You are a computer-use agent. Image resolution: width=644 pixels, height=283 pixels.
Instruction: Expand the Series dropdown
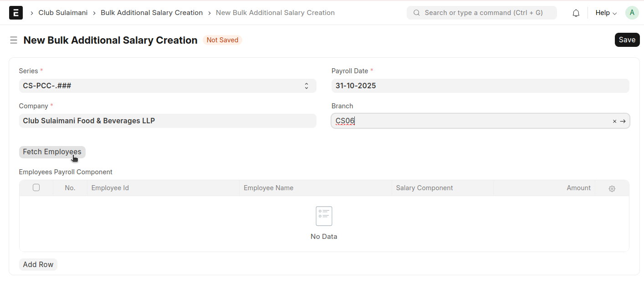click(x=167, y=86)
